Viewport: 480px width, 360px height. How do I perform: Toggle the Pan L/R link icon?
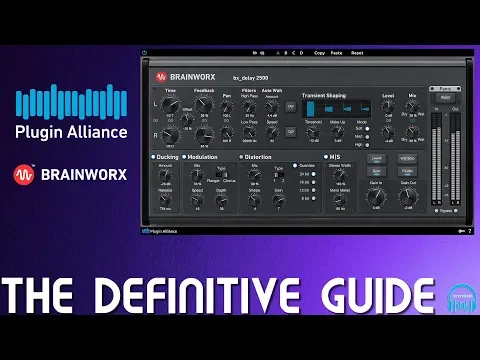pyautogui.click(x=227, y=121)
